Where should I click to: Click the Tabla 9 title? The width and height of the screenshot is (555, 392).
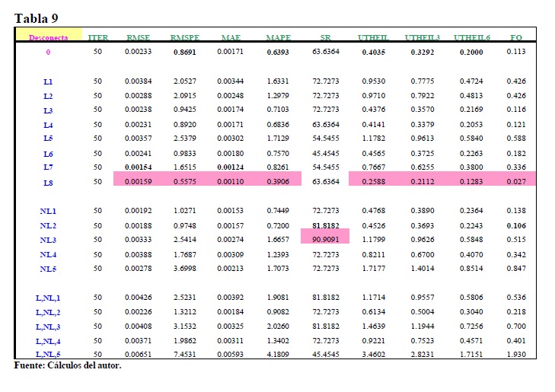pyautogui.click(x=37, y=18)
